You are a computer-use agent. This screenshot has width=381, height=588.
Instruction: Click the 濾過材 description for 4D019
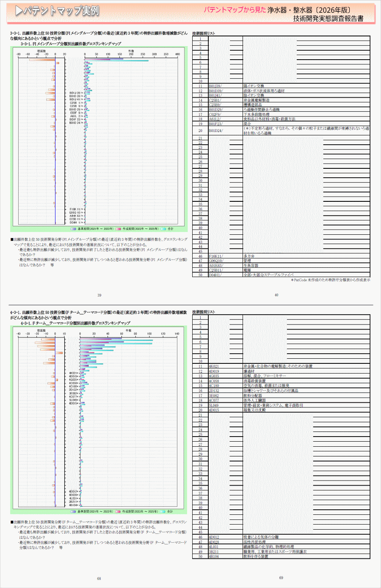point(249,371)
